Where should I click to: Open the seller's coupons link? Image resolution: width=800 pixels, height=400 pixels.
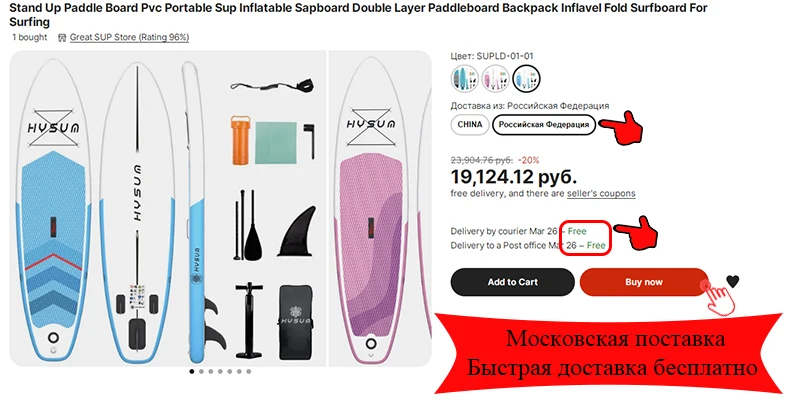pyautogui.click(x=601, y=194)
